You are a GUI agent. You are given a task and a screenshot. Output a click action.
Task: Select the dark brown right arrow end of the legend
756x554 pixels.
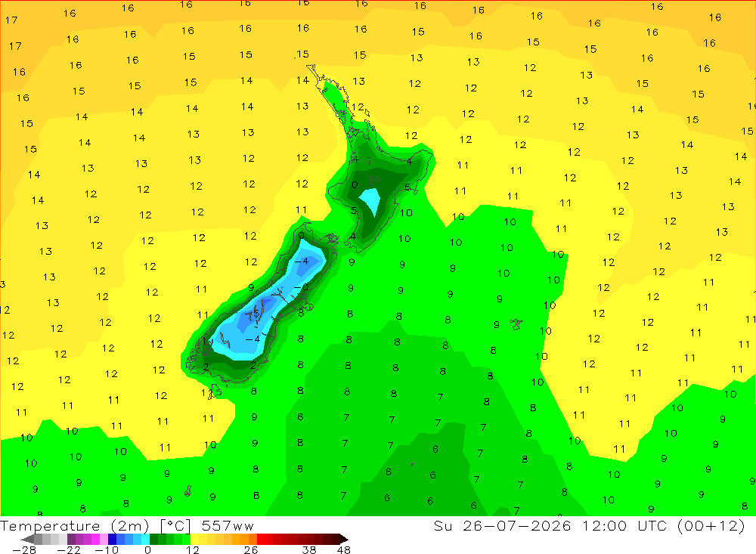pyautogui.click(x=344, y=539)
